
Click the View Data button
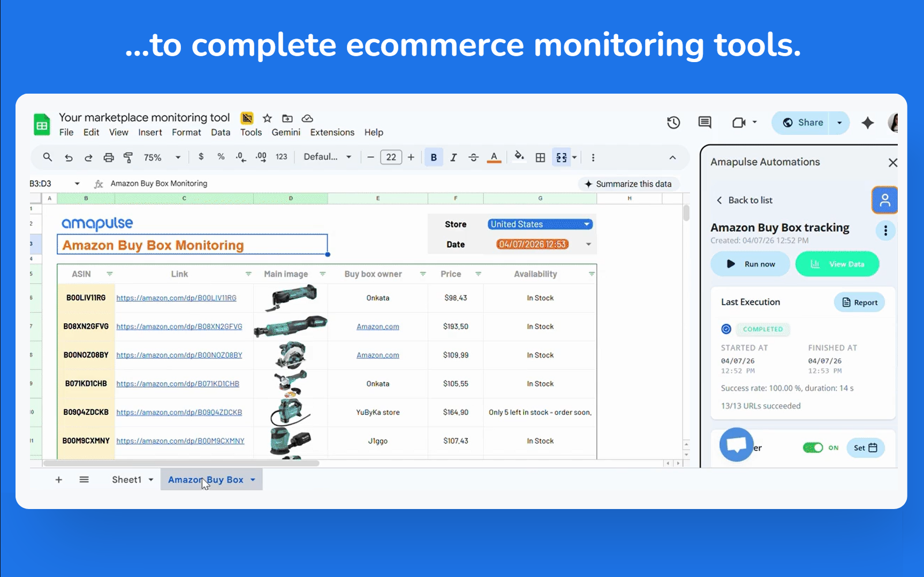(x=837, y=264)
